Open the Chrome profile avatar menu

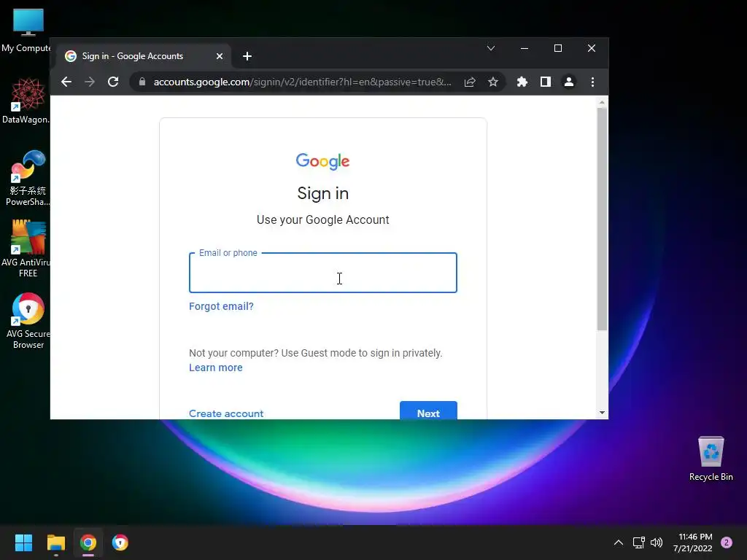569,82
